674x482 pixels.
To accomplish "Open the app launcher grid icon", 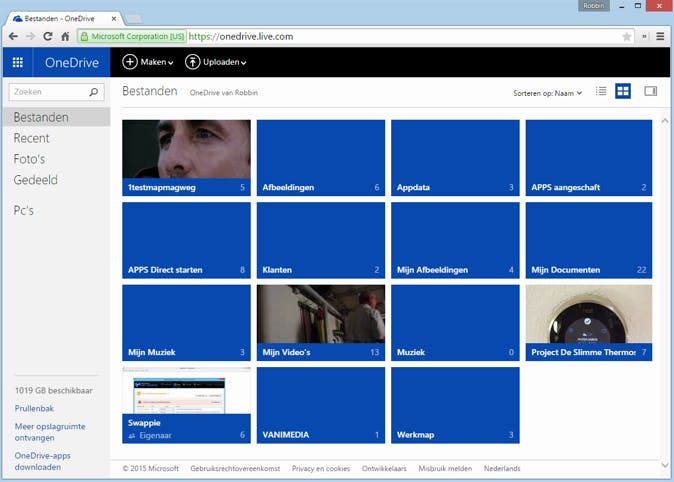I will tap(17, 62).
